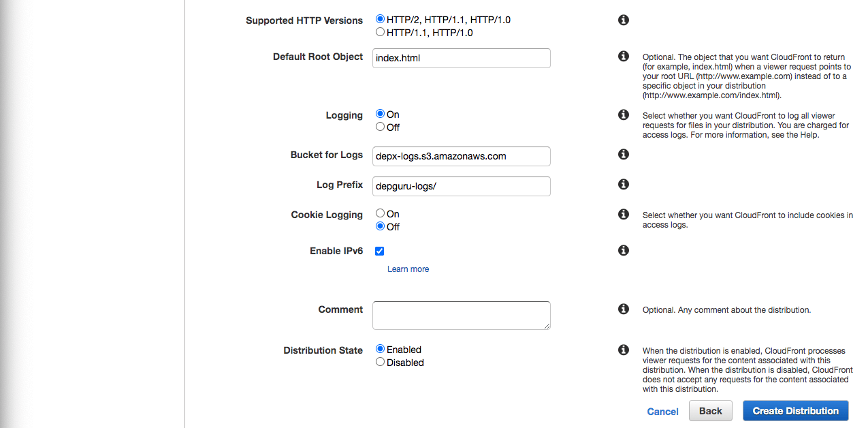Screen dimensions: 868x428
Task: Show info for Log Prefix field
Action: [x=623, y=184]
